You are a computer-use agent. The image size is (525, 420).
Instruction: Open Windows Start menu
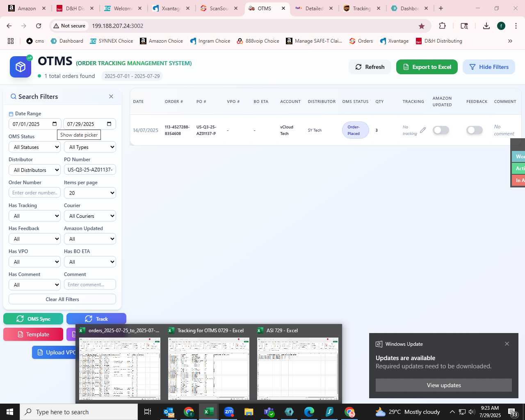[10, 412]
